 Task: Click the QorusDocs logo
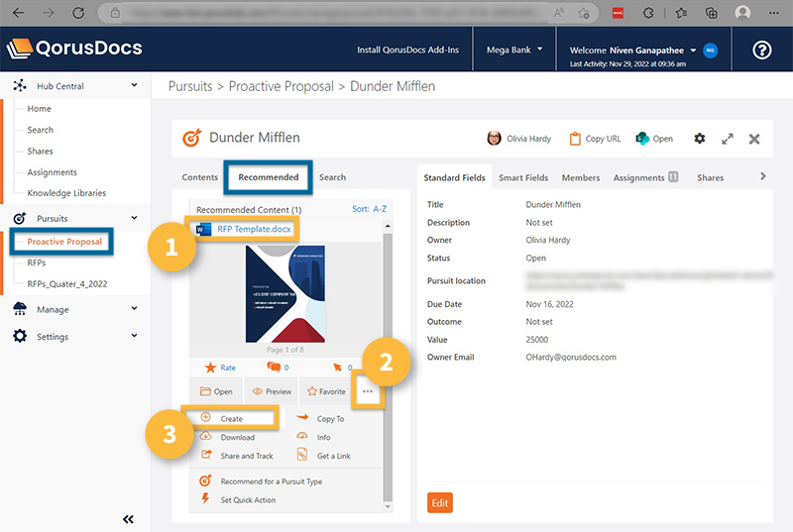tap(74, 49)
